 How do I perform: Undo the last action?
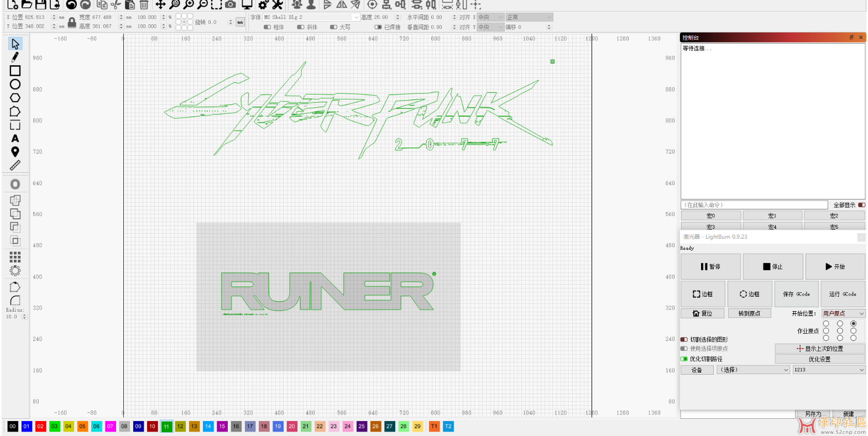(71, 4)
